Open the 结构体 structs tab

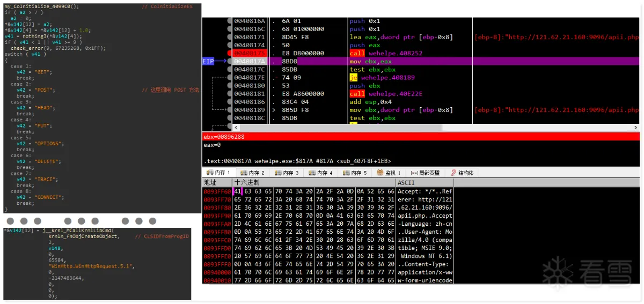462,173
